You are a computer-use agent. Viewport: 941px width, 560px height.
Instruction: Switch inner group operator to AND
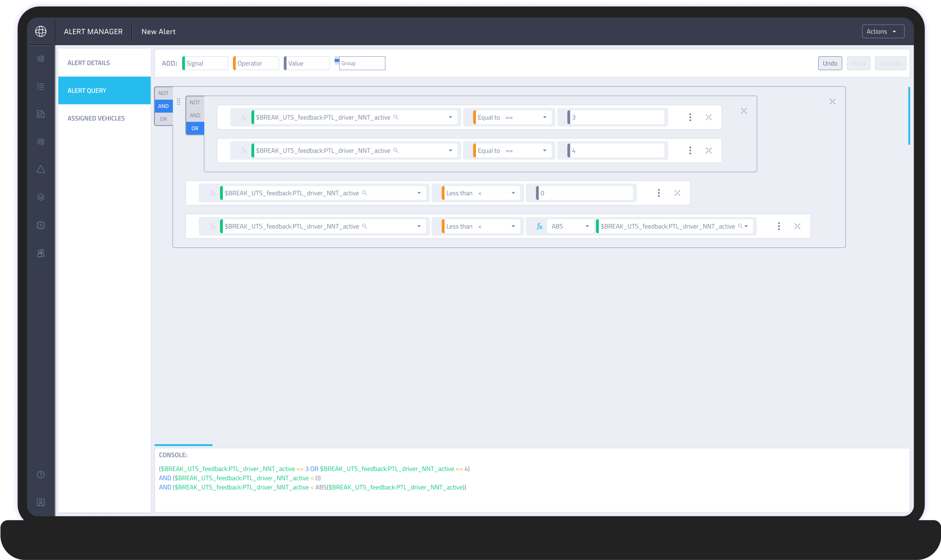[195, 115]
